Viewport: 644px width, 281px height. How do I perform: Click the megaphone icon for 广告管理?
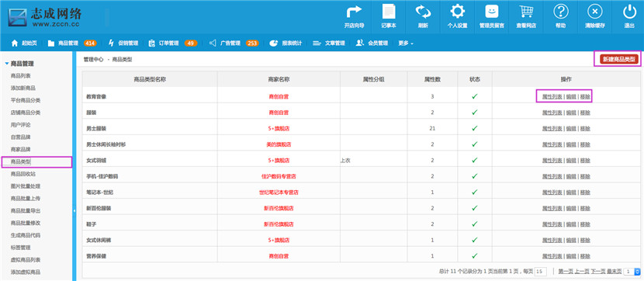[213, 43]
